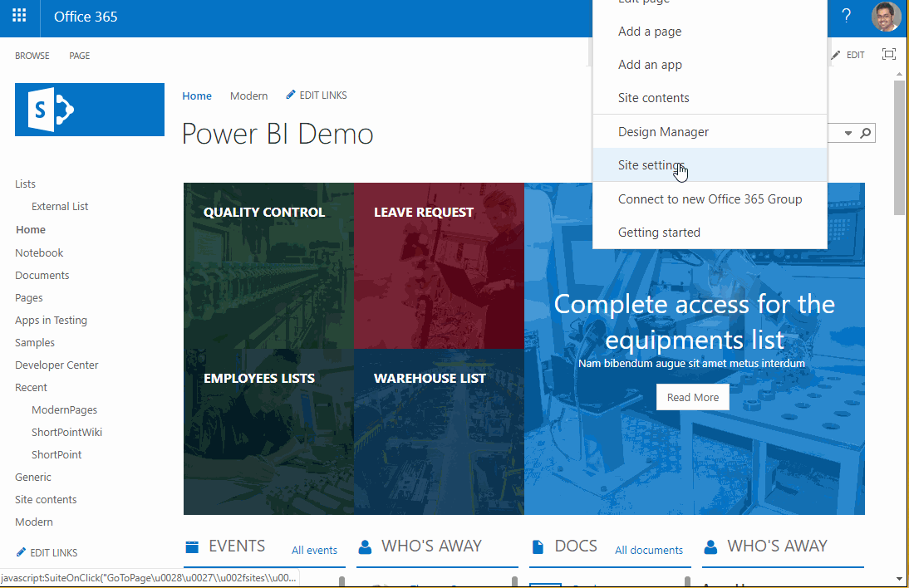The height and width of the screenshot is (588, 909).
Task: Click Recent in the left navigation
Action: click(x=32, y=388)
